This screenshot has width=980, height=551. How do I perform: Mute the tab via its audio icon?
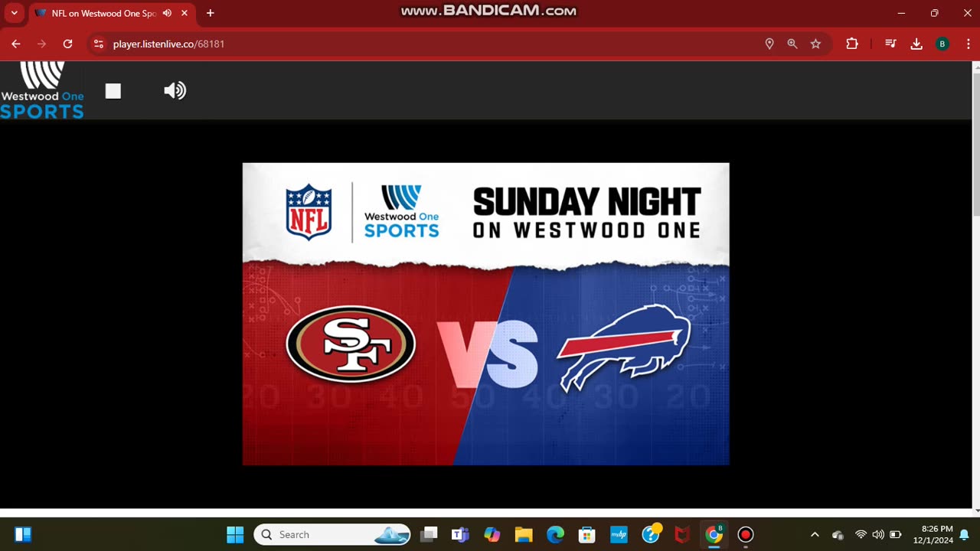[x=167, y=13]
